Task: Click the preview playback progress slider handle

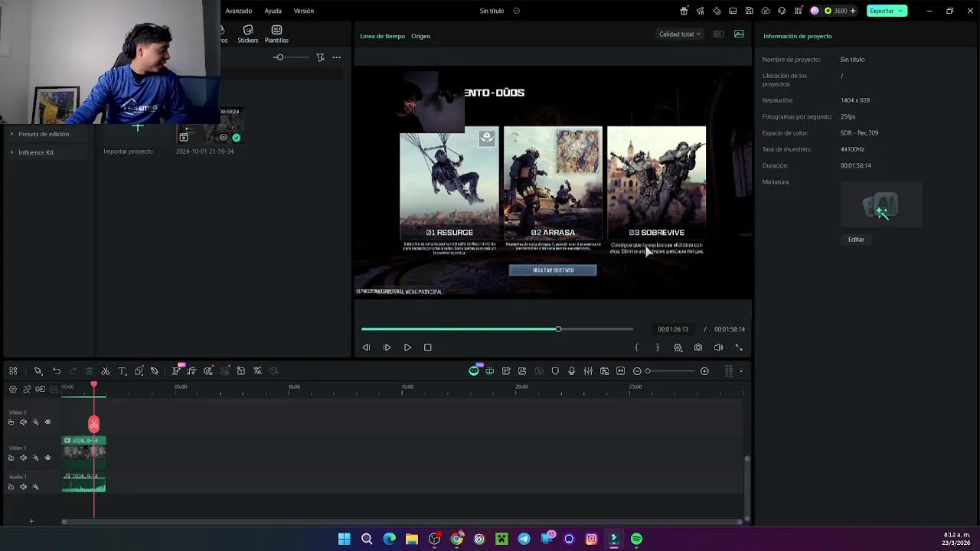Action: pyautogui.click(x=558, y=329)
